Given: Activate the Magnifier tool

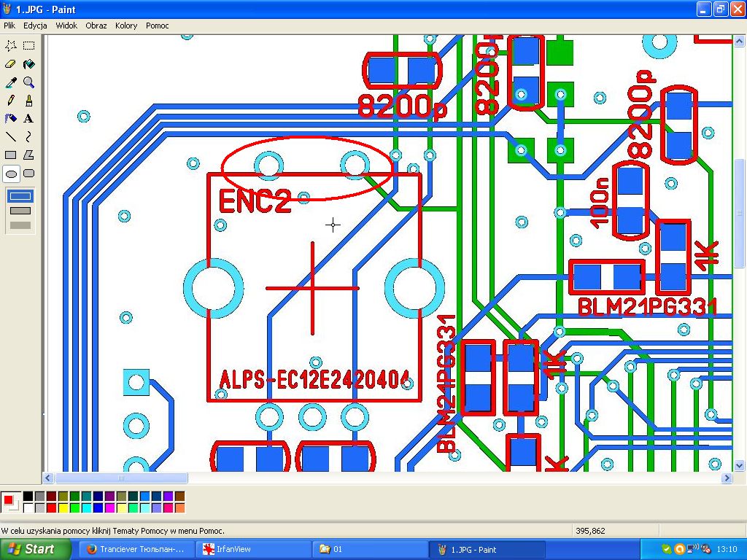Looking at the screenshot, I should 28,82.
